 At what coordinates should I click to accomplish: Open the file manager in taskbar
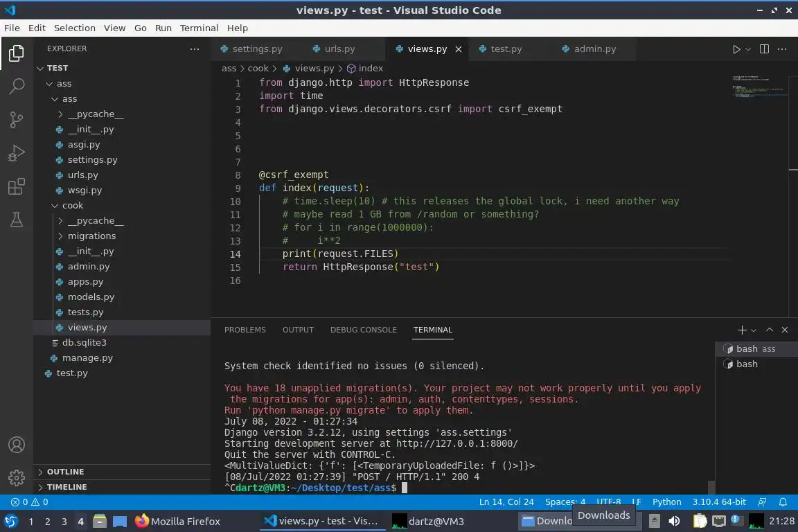100,522
